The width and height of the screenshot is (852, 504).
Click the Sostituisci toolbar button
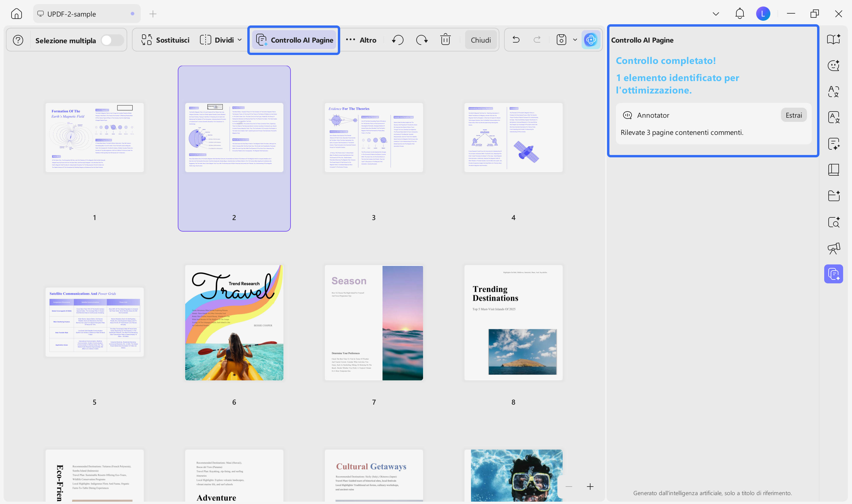coord(165,40)
